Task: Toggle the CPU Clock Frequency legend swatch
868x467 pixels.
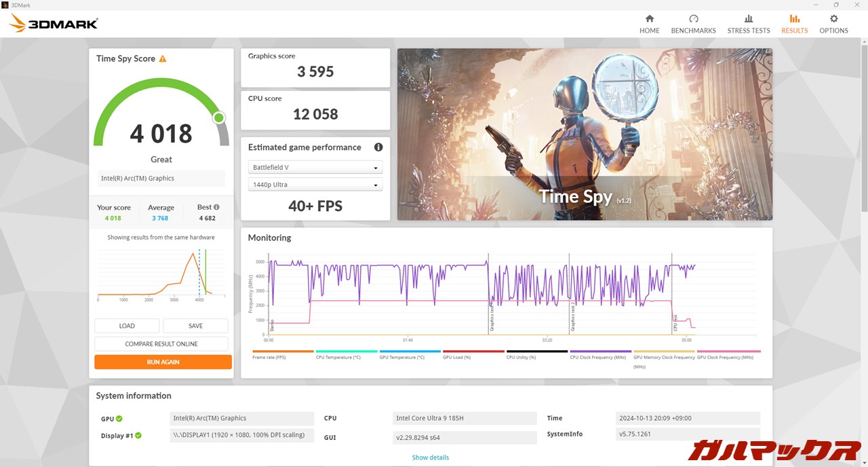Action: point(600,352)
